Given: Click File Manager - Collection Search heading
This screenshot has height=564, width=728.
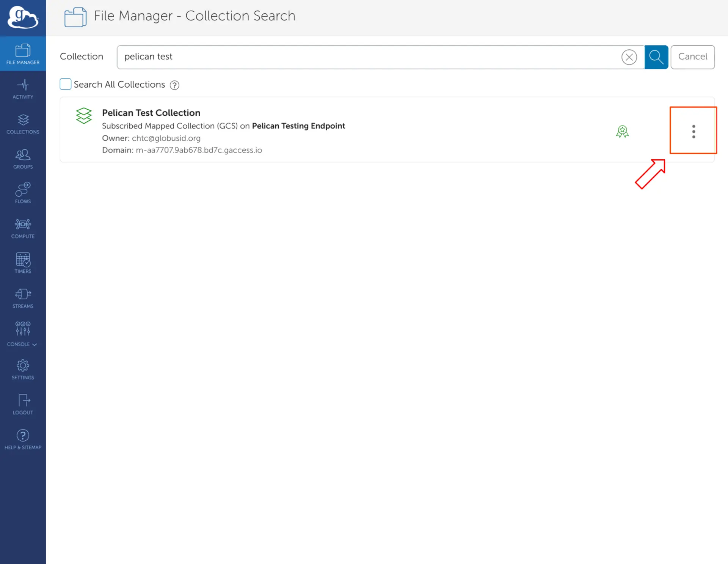Looking at the screenshot, I should (x=195, y=16).
